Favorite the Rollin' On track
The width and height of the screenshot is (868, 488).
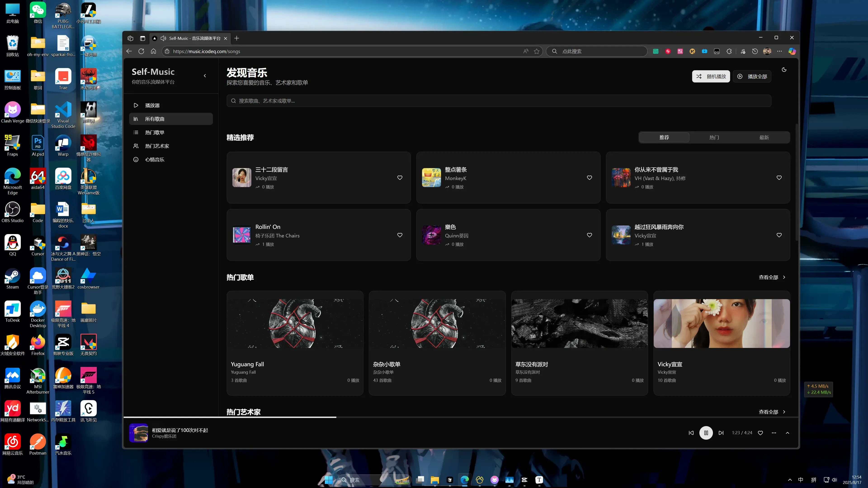[x=400, y=235]
